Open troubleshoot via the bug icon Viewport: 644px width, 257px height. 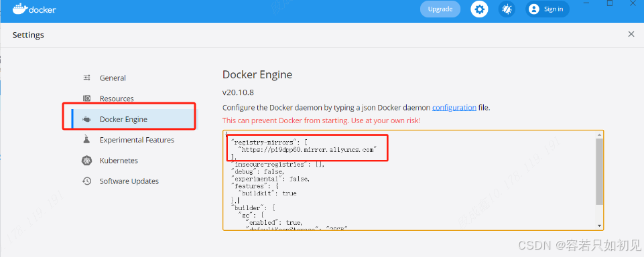507,9
